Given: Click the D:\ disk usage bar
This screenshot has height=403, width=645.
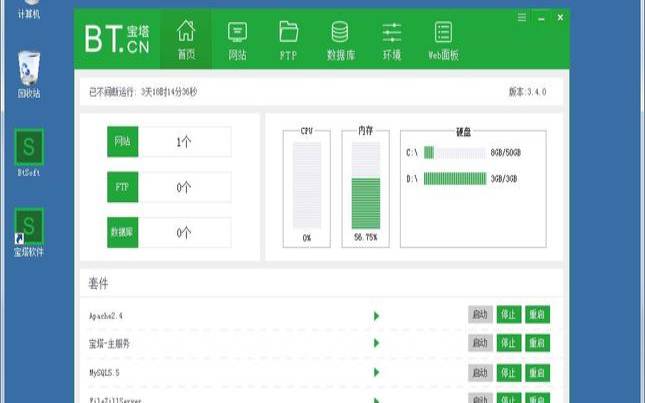Looking at the screenshot, I should coord(455,178).
